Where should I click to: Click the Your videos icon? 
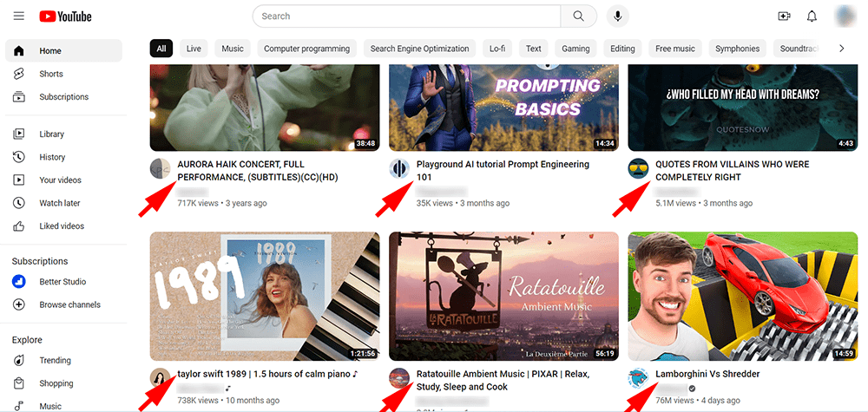pyautogui.click(x=19, y=180)
